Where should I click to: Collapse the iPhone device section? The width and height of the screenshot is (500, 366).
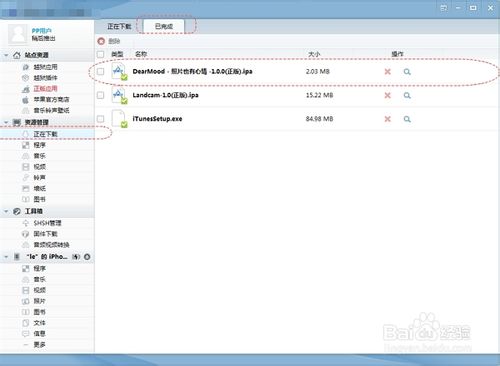[x=6, y=257]
